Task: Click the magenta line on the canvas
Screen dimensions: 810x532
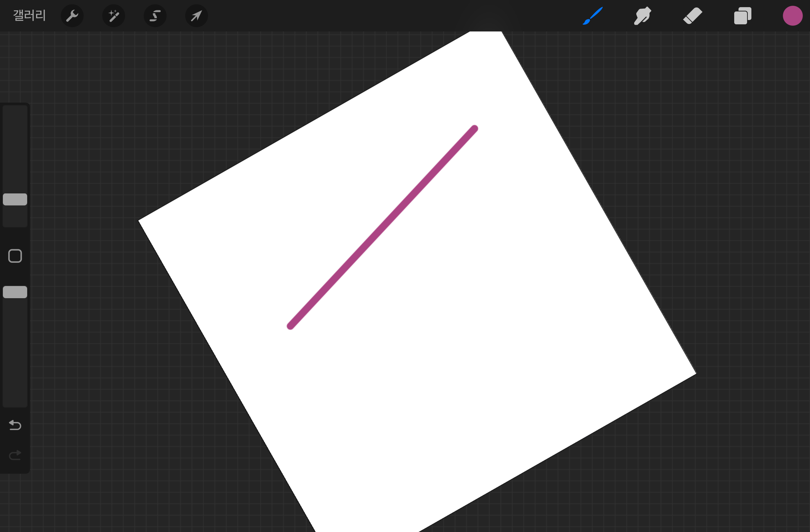Action: [382, 227]
